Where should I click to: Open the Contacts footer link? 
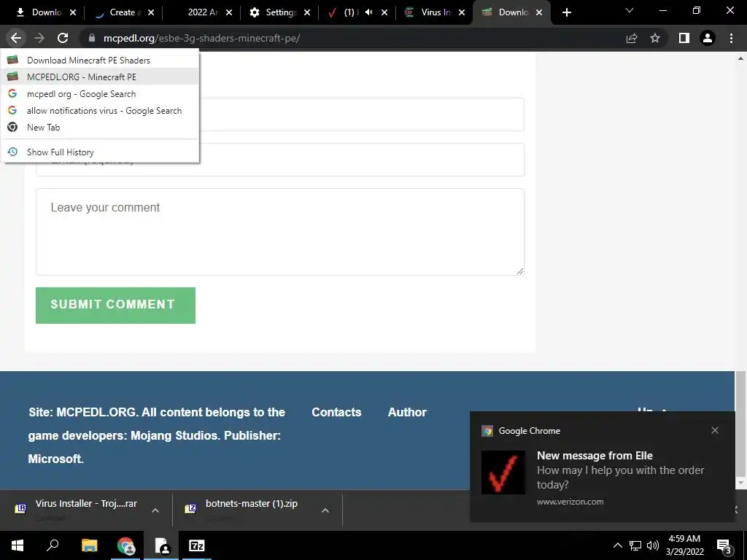coord(336,412)
